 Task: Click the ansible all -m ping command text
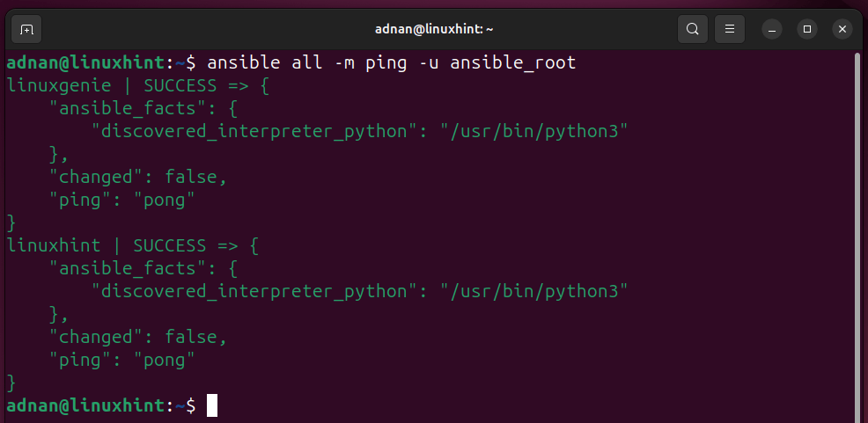point(392,62)
